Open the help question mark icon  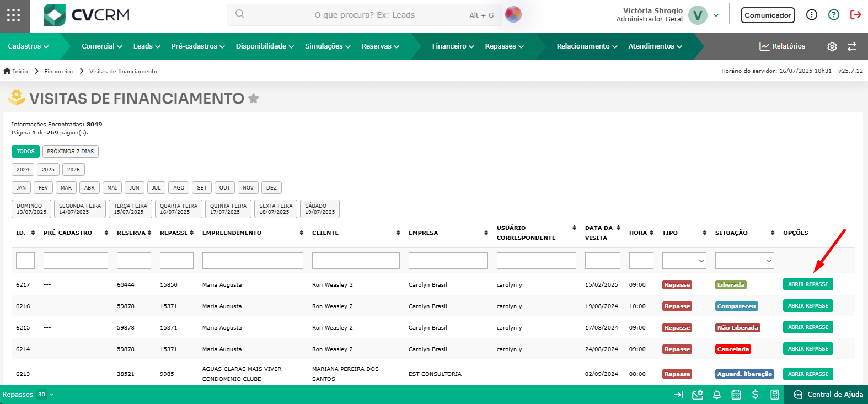[834, 15]
